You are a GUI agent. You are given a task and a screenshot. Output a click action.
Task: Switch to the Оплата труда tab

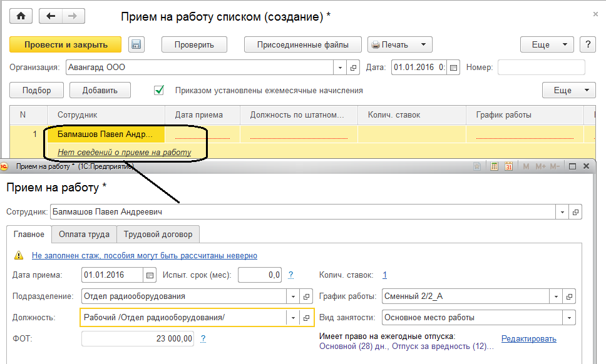(x=83, y=235)
